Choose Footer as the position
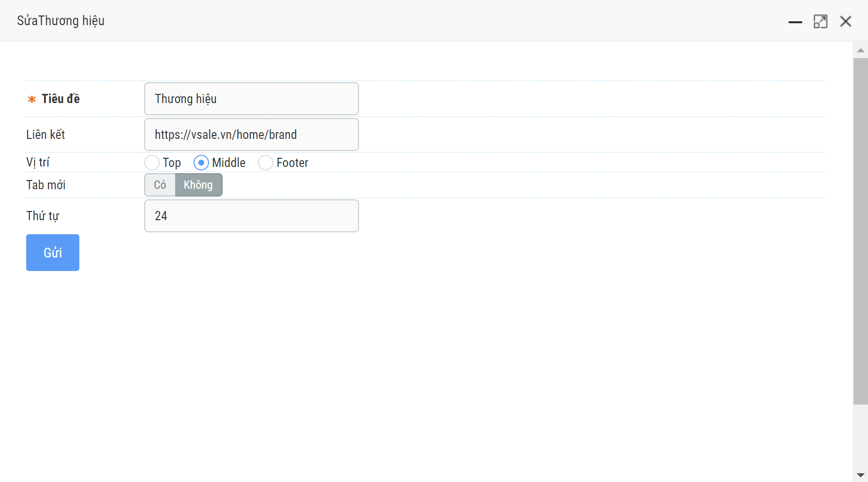The width and height of the screenshot is (868, 482). coord(266,163)
